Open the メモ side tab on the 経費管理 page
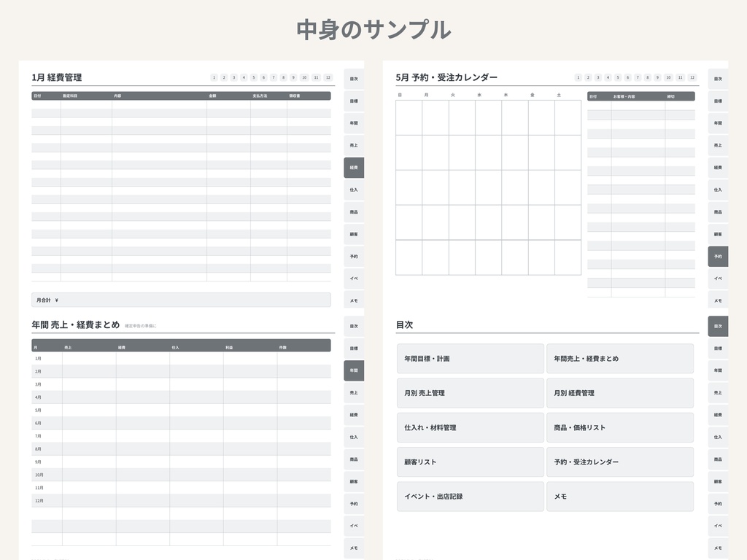The height and width of the screenshot is (560, 747). coord(354,300)
